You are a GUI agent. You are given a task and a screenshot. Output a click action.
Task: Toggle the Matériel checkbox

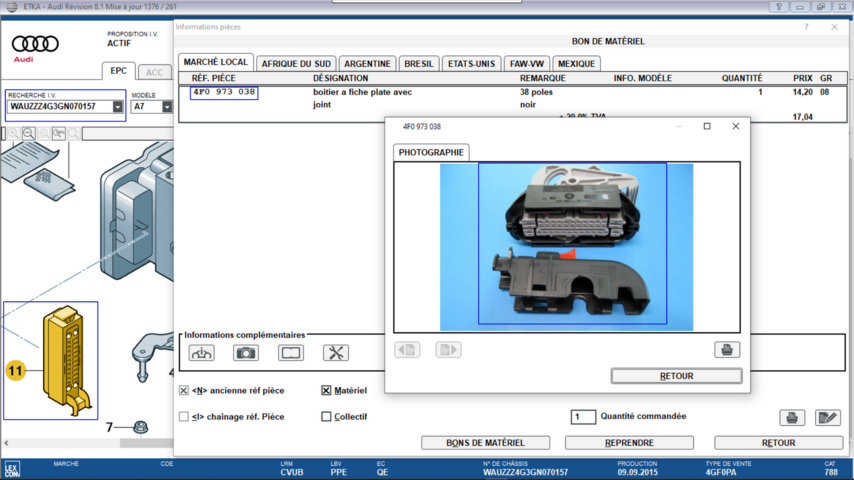(x=326, y=390)
